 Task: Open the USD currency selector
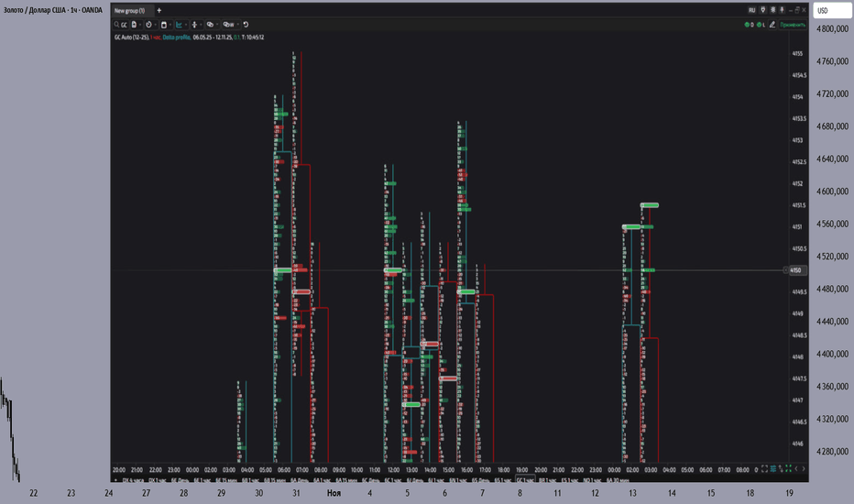click(823, 10)
